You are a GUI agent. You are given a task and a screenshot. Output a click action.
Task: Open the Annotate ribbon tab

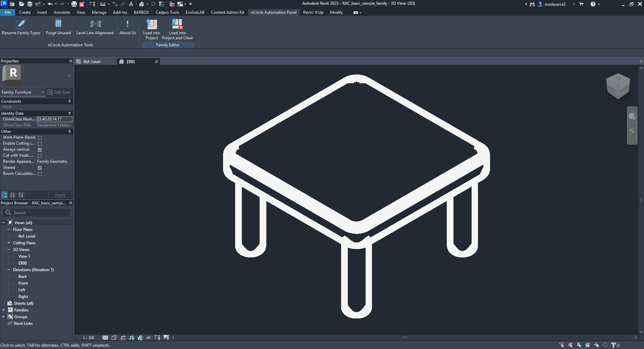(x=62, y=12)
